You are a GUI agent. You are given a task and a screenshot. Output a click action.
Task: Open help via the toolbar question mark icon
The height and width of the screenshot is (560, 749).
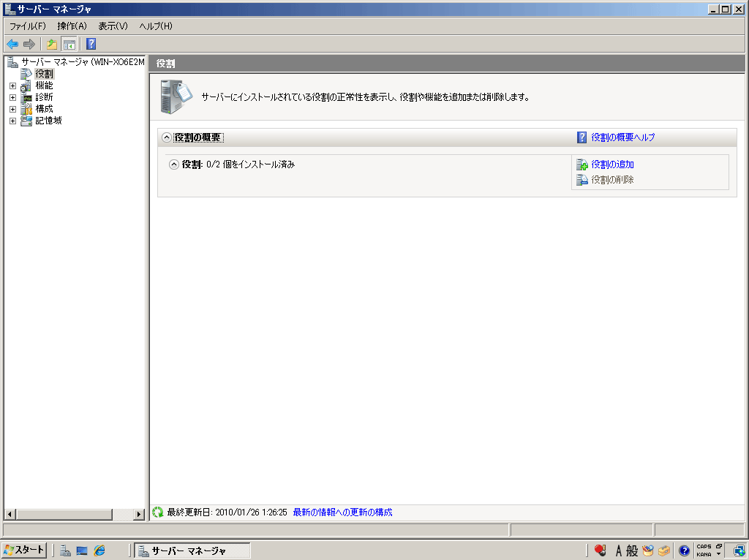91,44
